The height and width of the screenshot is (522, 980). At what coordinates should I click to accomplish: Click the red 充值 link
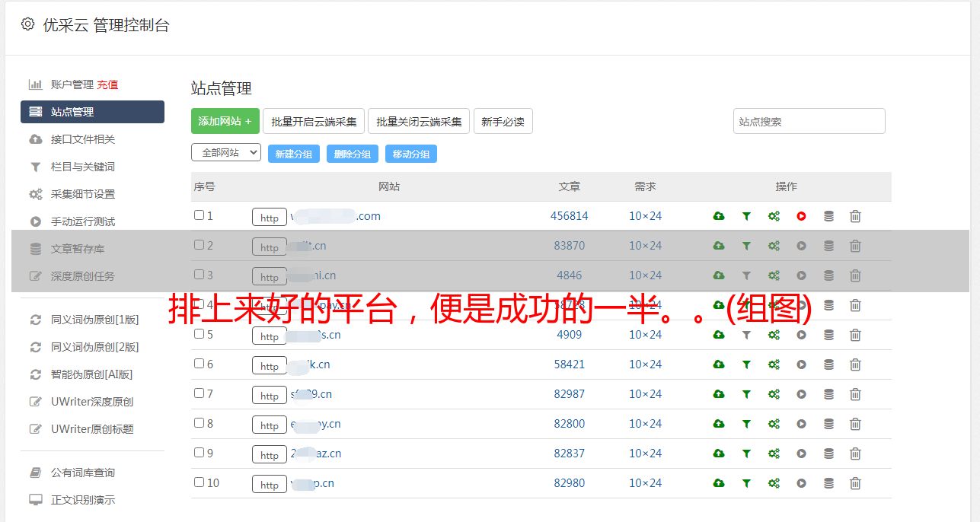click(107, 84)
